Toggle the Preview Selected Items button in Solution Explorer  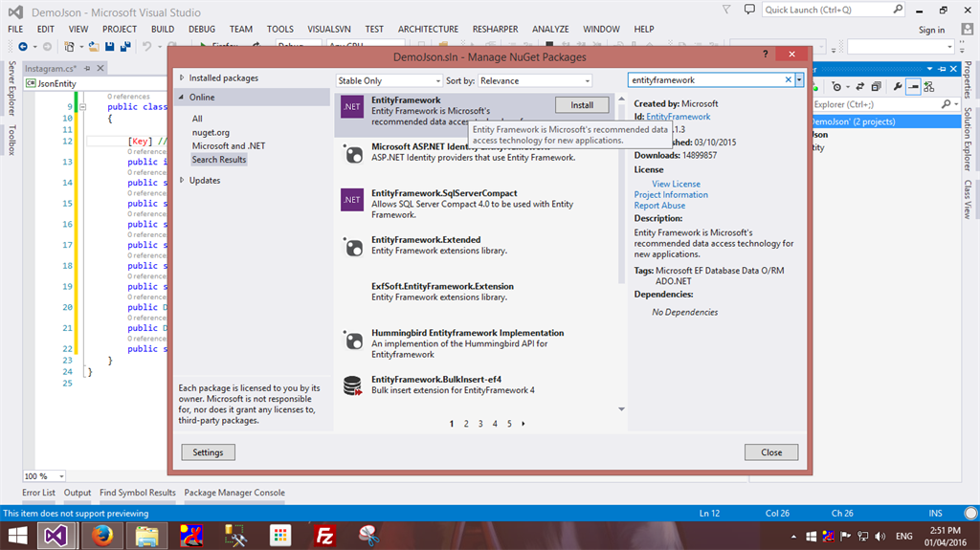coord(913,87)
